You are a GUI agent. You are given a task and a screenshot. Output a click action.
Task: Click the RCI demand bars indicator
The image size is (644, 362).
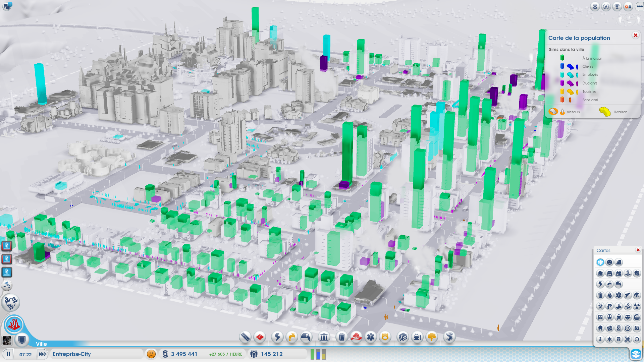[318, 354]
